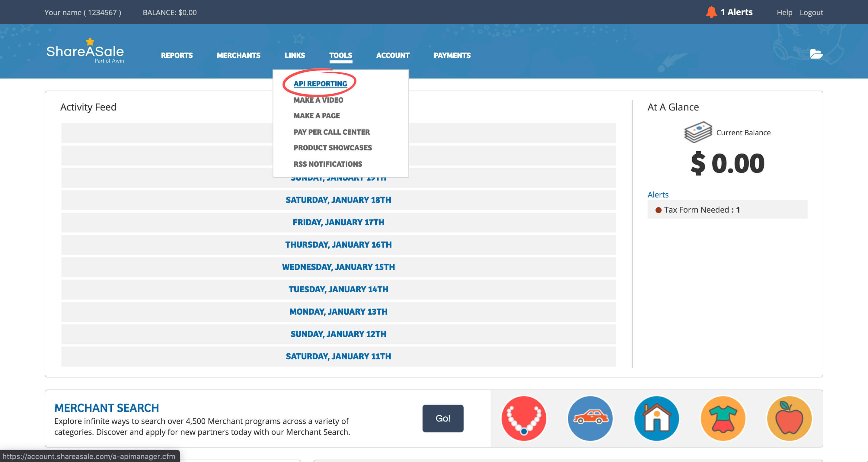Open the Tools menu

coord(341,55)
